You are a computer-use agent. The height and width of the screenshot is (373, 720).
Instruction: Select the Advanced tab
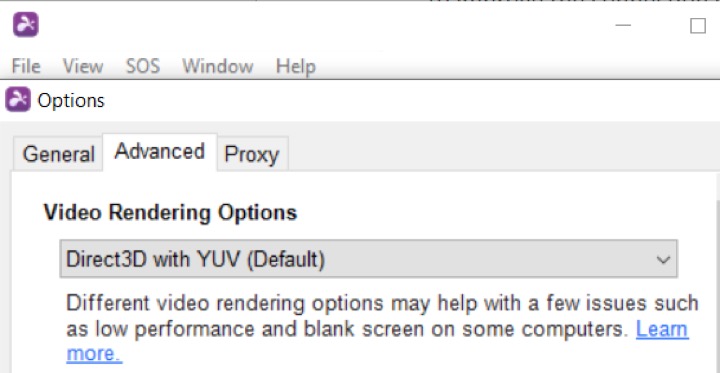pyautogui.click(x=159, y=152)
